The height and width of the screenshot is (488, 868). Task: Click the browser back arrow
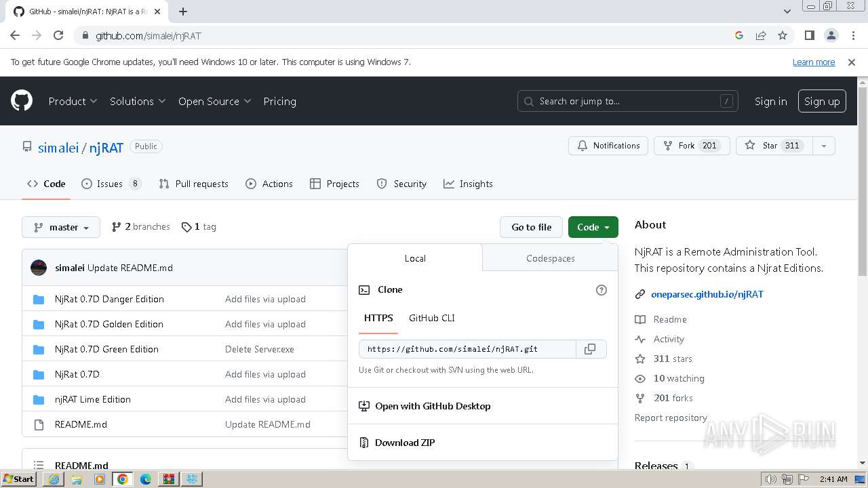15,35
